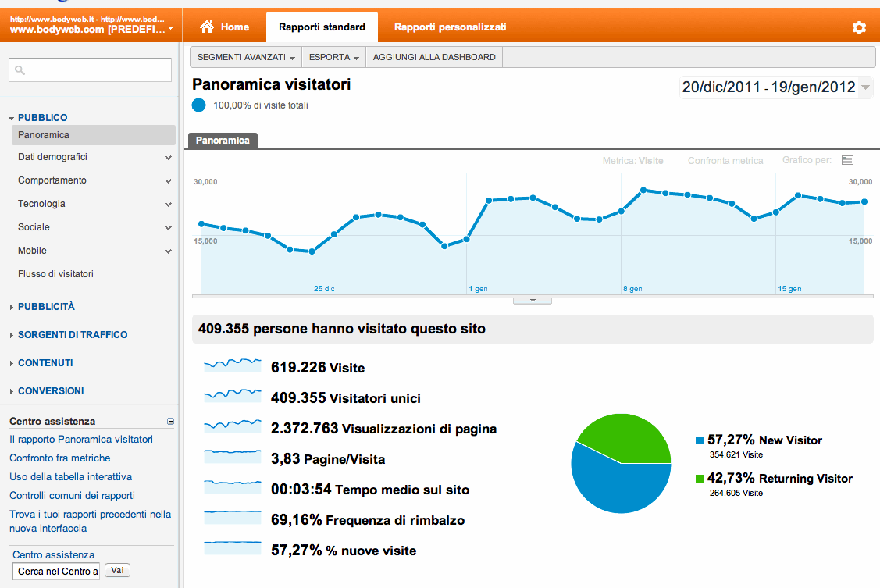Open the settings gear icon
Screen dimensions: 880x588
[859, 28]
